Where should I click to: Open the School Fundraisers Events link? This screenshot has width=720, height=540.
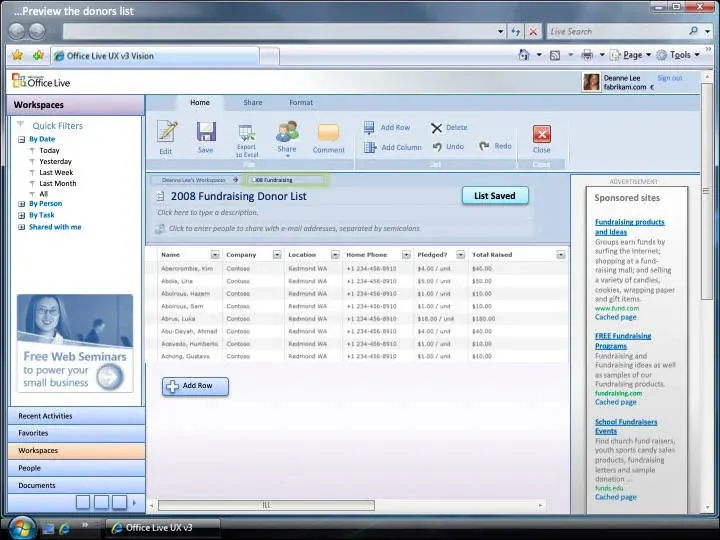pos(626,426)
